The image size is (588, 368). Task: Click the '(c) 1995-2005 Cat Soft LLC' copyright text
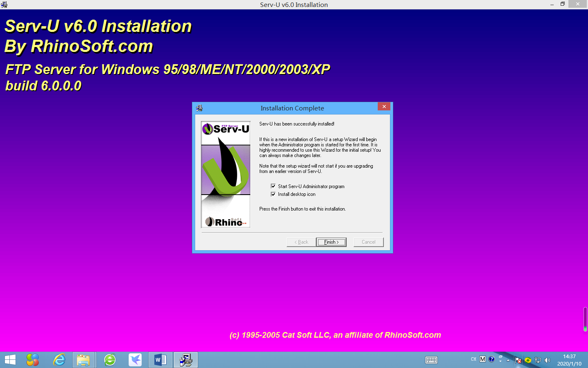tap(335, 335)
